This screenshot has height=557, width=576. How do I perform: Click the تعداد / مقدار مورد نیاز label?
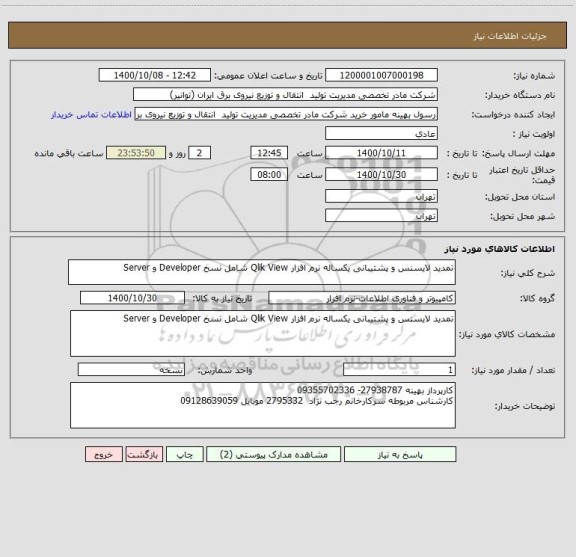coord(513,370)
